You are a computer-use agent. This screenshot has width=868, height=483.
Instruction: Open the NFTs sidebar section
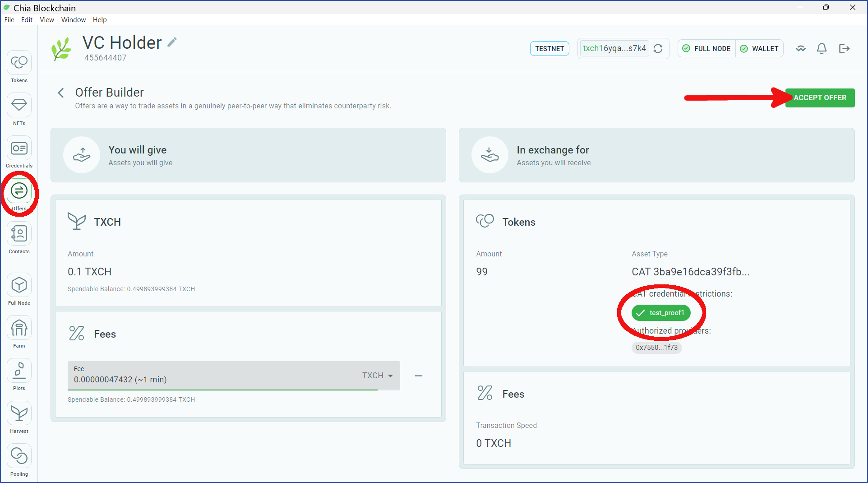click(19, 110)
